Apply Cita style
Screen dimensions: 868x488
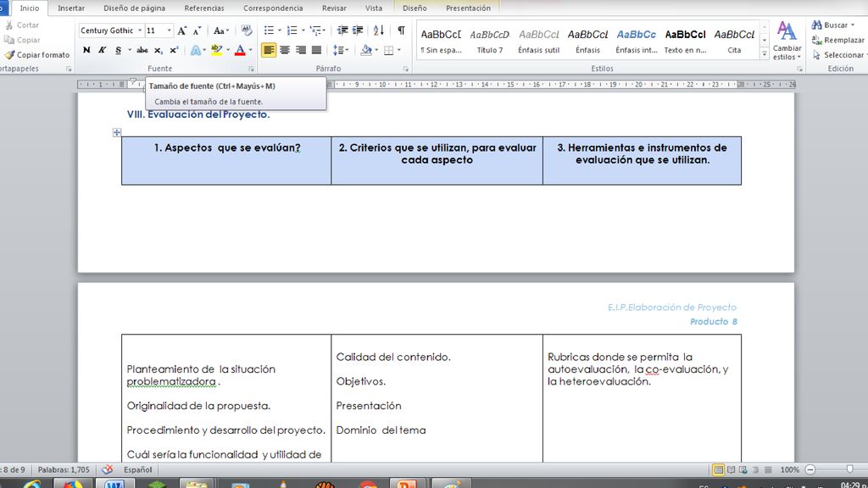click(734, 41)
